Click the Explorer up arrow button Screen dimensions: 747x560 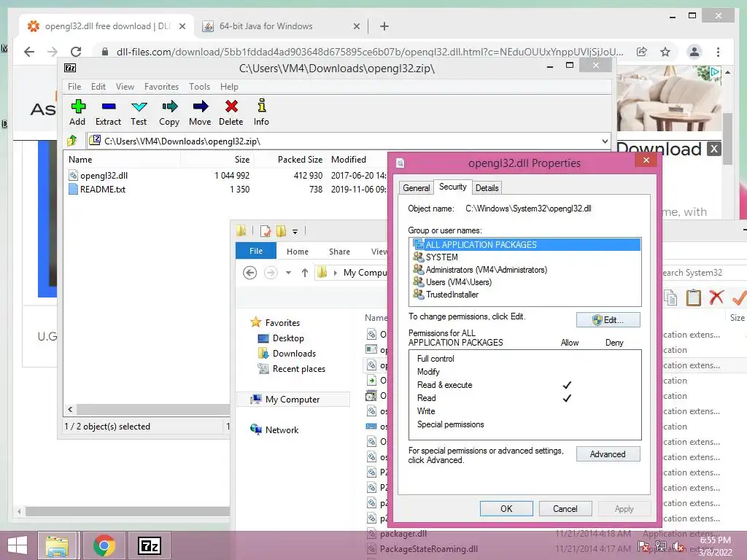[x=305, y=273]
